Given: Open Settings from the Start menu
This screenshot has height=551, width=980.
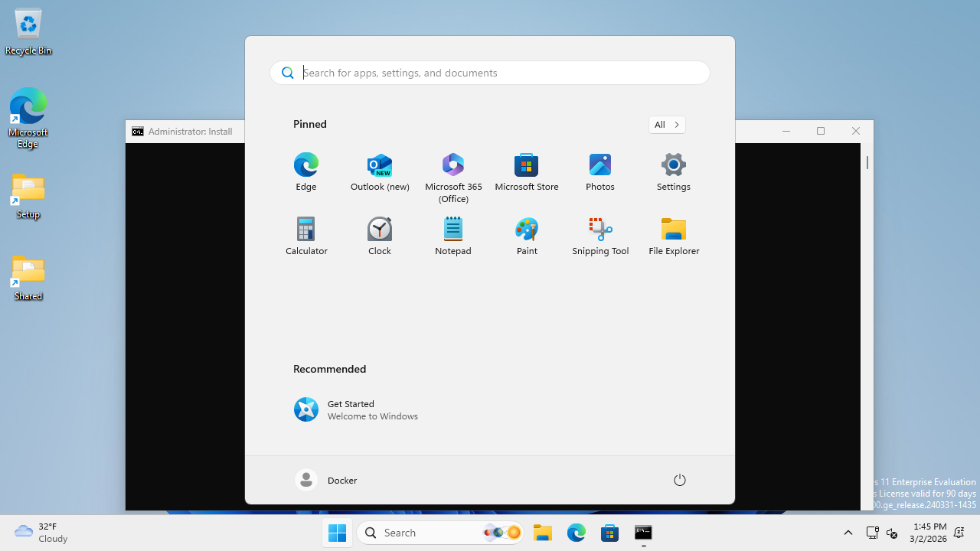Looking at the screenshot, I should [673, 171].
